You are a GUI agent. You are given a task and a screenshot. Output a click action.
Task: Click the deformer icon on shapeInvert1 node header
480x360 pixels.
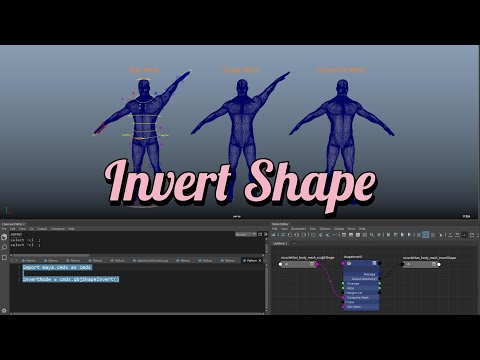point(349,263)
